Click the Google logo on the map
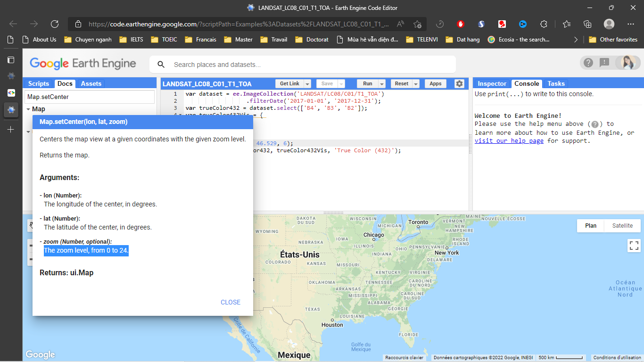 pos(40,354)
